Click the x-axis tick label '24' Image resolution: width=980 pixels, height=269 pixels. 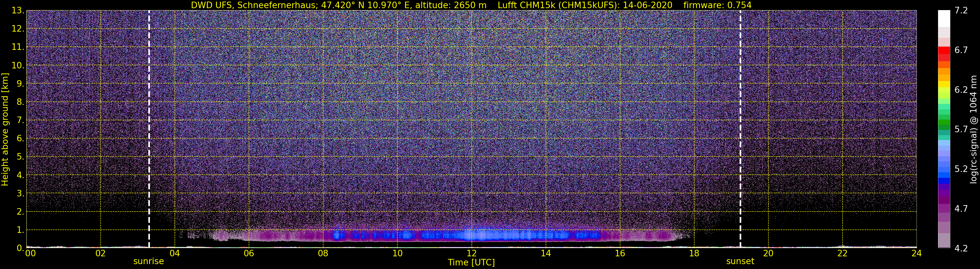pyautogui.click(x=917, y=253)
